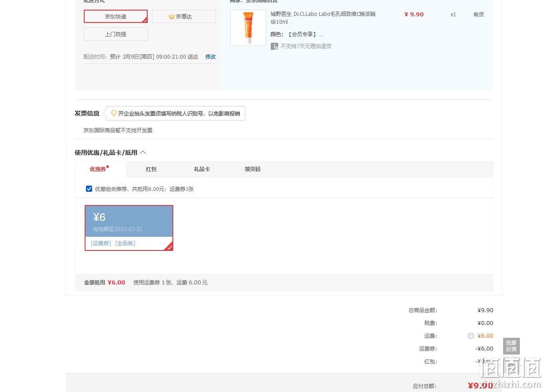Select 京东快递 delivery option
The width and height of the screenshot is (545, 392).
116,16
